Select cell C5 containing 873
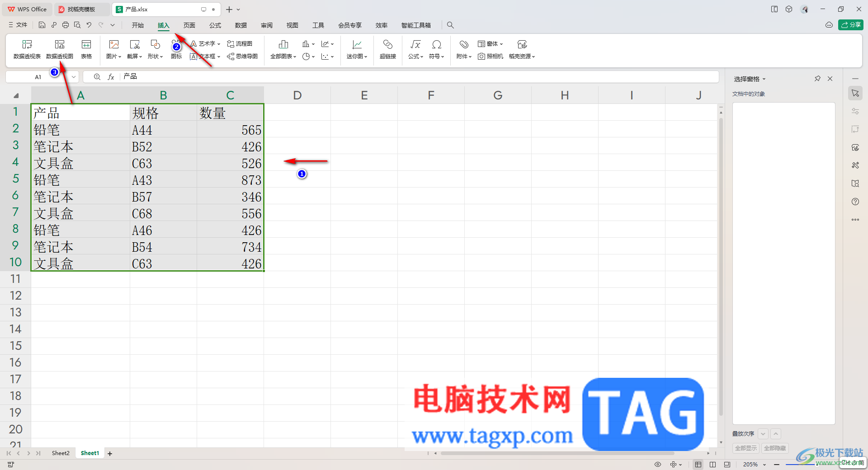This screenshot has width=868, height=470. point(230,179)
